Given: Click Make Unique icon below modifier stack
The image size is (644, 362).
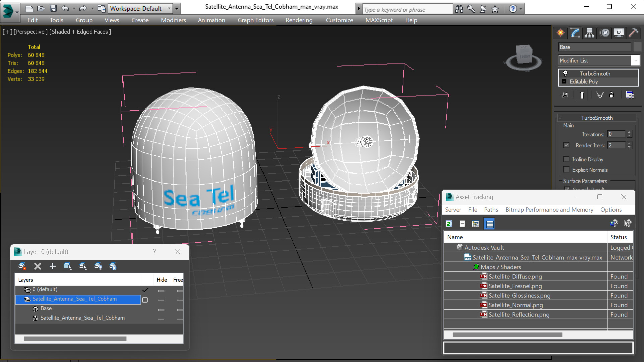Looking at the screenshot, I should click(x=600, y=95).
